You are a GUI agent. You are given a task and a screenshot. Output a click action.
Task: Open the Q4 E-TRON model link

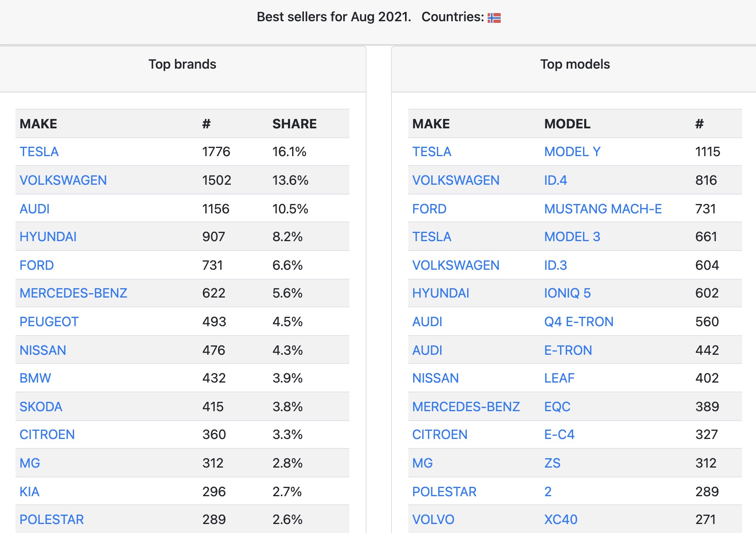[579, 322]
